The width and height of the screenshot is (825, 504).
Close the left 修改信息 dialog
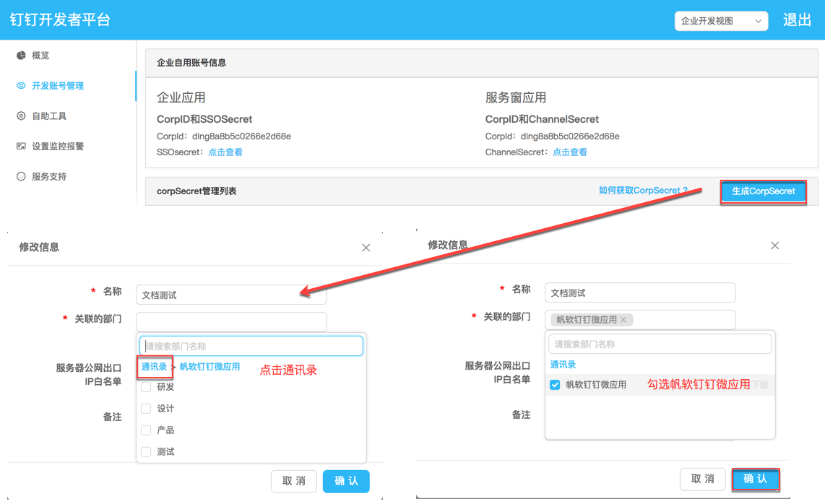tap(366, 248)
